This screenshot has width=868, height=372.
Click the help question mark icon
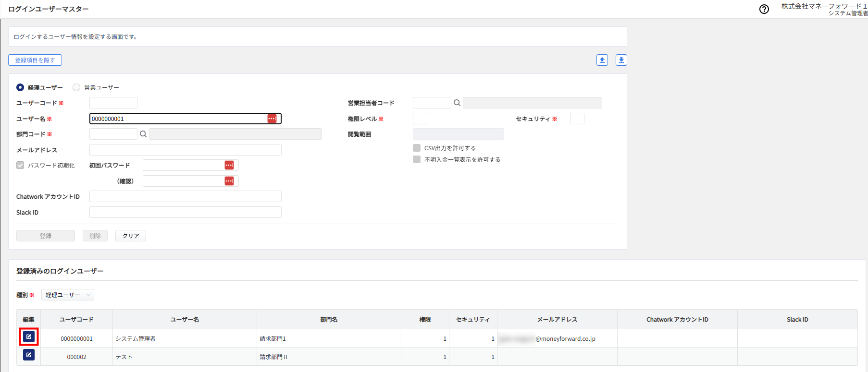[764, 9]
